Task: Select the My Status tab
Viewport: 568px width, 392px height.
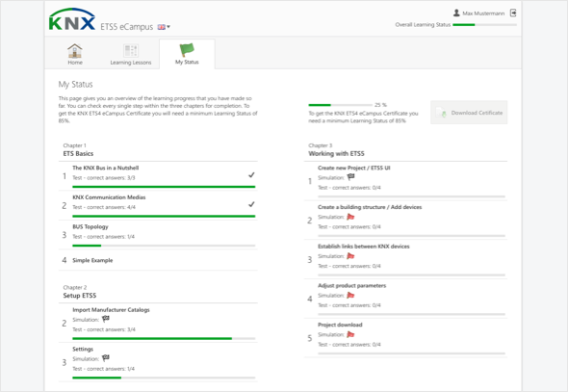Action: (187, 54)
